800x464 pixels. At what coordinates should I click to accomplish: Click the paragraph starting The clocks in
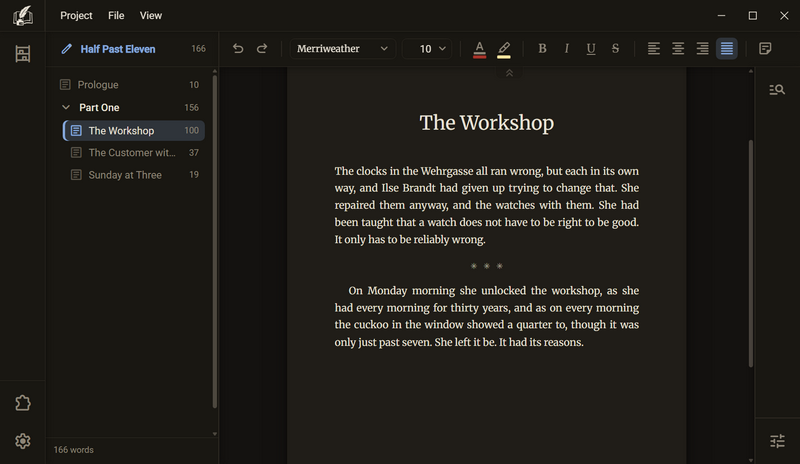pos(487,205)
